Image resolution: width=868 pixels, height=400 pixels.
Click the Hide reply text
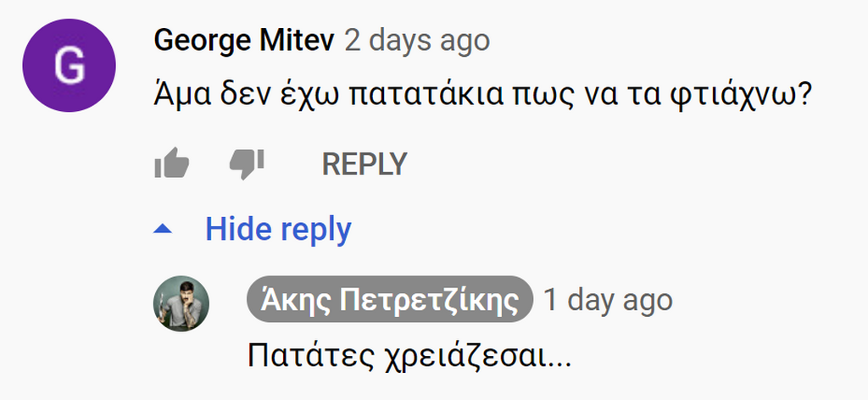pyautogui.click(x=278, y=229)
